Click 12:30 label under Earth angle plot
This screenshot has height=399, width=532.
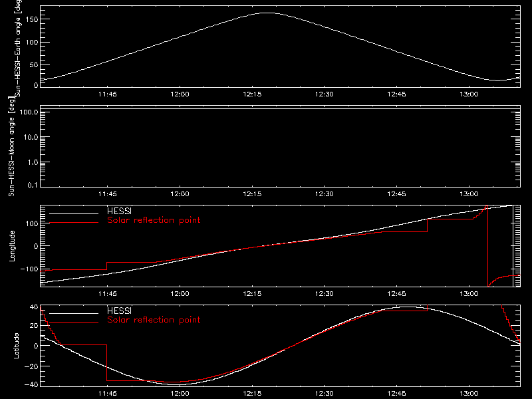(325, 94)
